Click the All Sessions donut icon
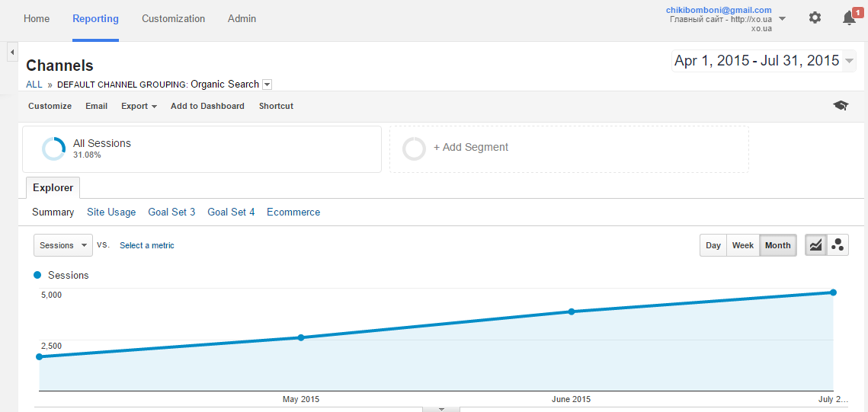This screenshot has height=412, width=868. coord(54,149)
